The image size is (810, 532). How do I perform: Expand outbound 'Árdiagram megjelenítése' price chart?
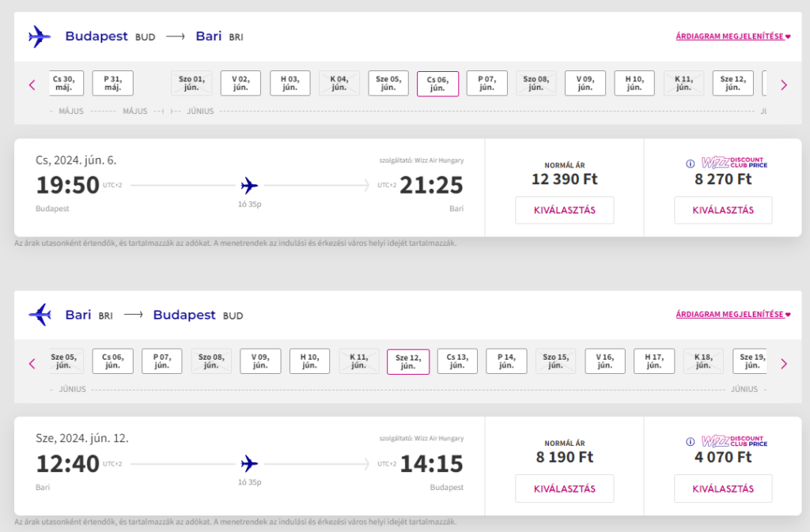coord(732,36)
